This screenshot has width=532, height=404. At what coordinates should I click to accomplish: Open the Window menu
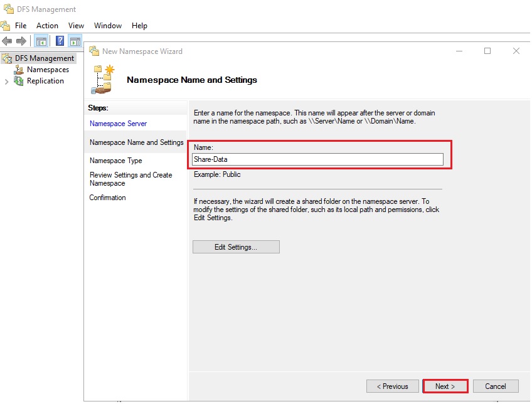(x=108, y=26)
